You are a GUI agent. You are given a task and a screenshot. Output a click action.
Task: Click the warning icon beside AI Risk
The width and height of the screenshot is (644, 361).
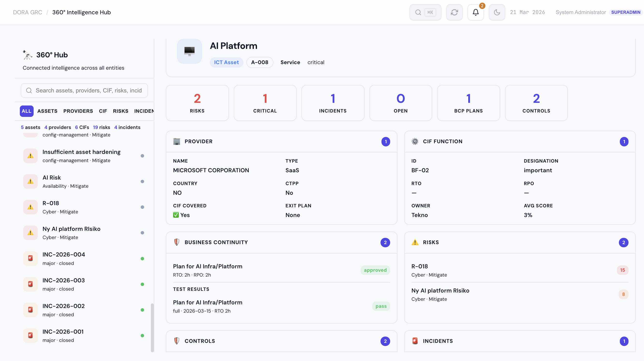pyautogui.click(x=30, y=181)
